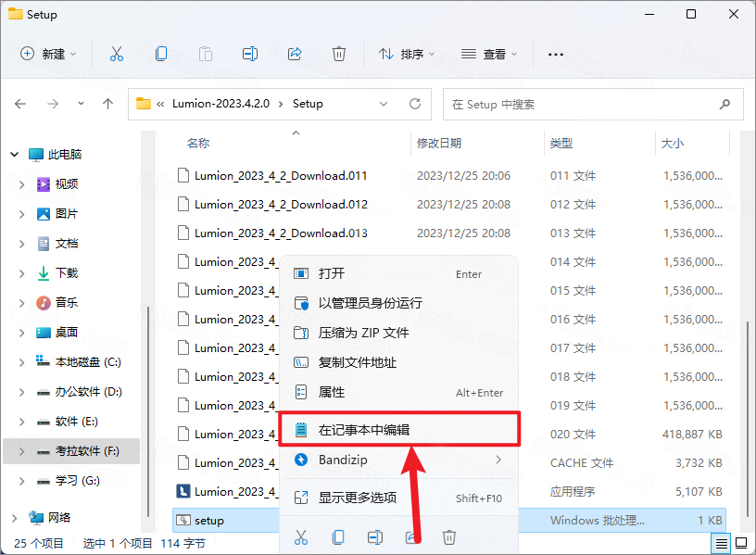Click icon of Lumion_2023_4_2_Download.011 file
The width and height of the screenshot is (756, 555).
coord(183,175)
